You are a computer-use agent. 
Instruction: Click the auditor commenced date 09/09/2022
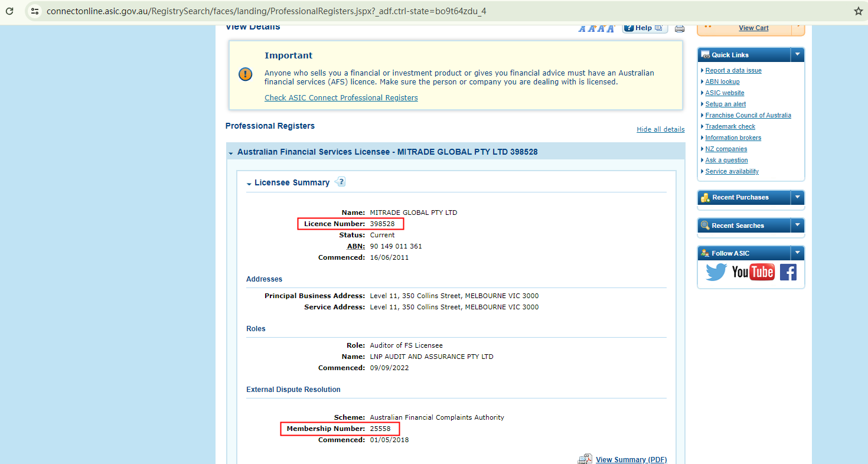point(390,368)
